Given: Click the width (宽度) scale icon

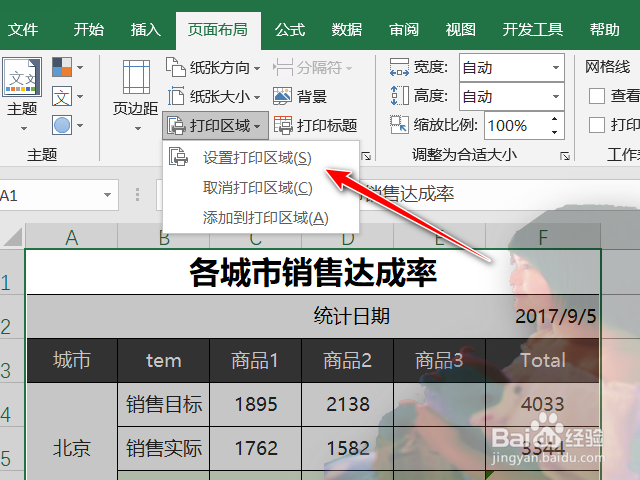Looking at the screenshot, I should tap(399, 67).
